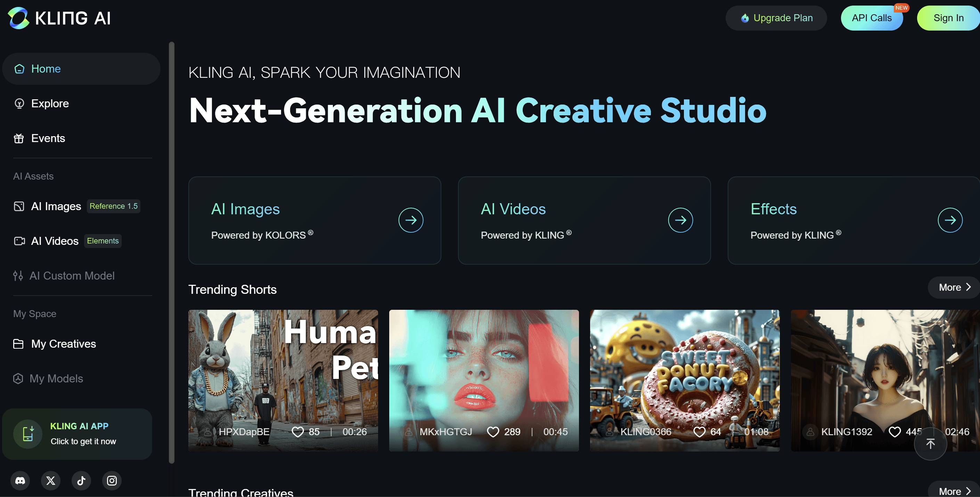
Task: Click the AI Custom Model sliders icon
Action: pos(18,276)
